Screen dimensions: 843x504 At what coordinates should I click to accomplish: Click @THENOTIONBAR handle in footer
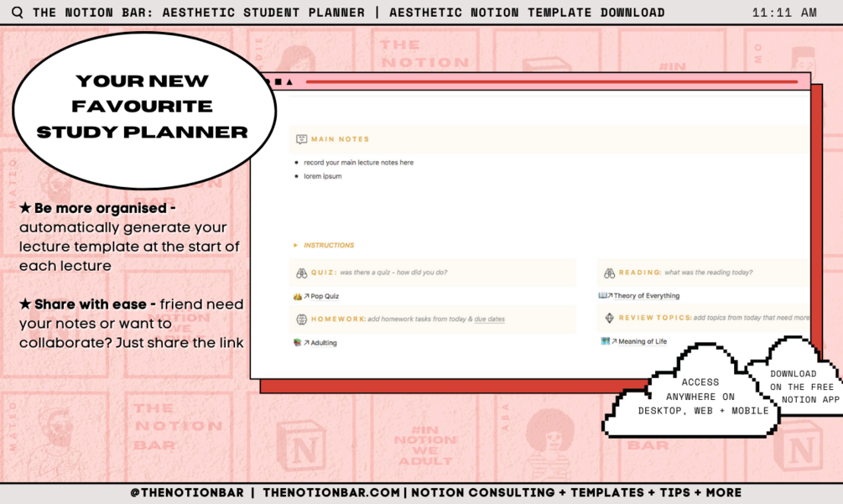tap(186, 493)
